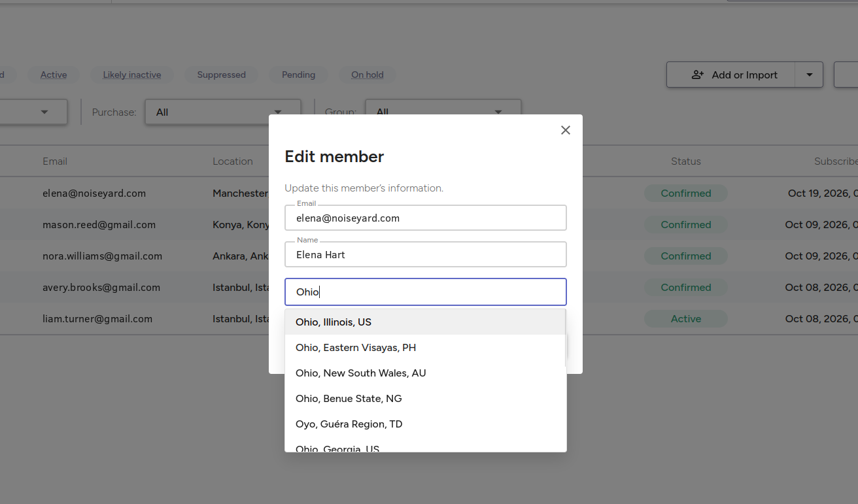Click the add-person icon in Add or Import
858x504 pixels.
click(x=698, y=75)
